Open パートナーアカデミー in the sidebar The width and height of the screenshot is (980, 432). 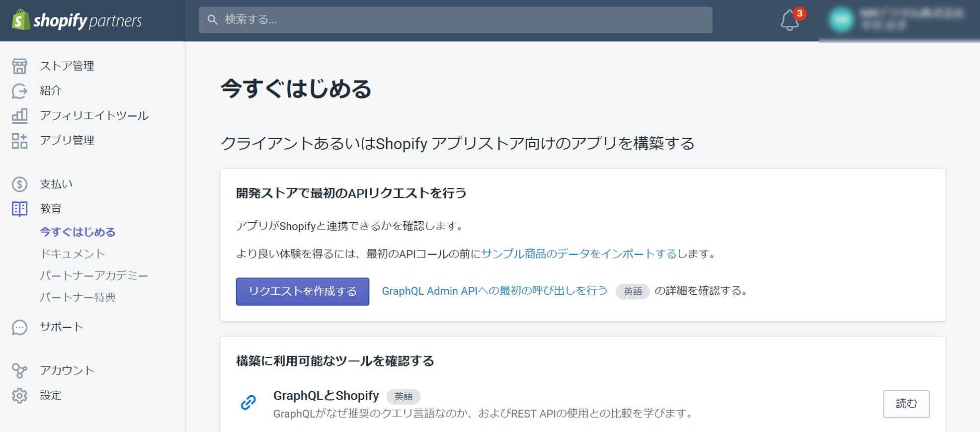[x=94, y=276]
